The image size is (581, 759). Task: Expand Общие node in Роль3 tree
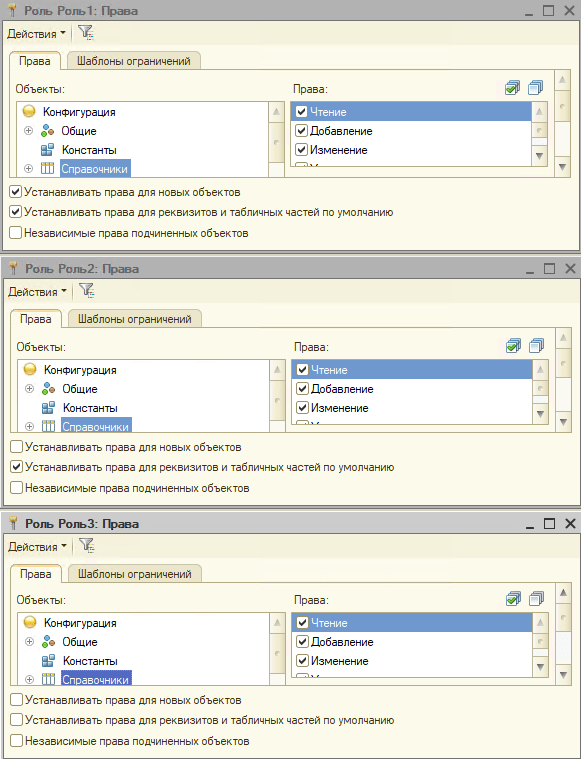pyautogui.click(x=30, y=641)
